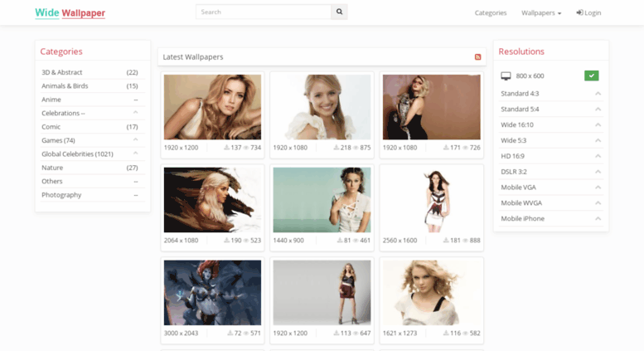The height and width of the screenshot is (351, 644).
Task: Open the 2064 x 1080 dragon wallpaper
Action: (x=212, y=200)
